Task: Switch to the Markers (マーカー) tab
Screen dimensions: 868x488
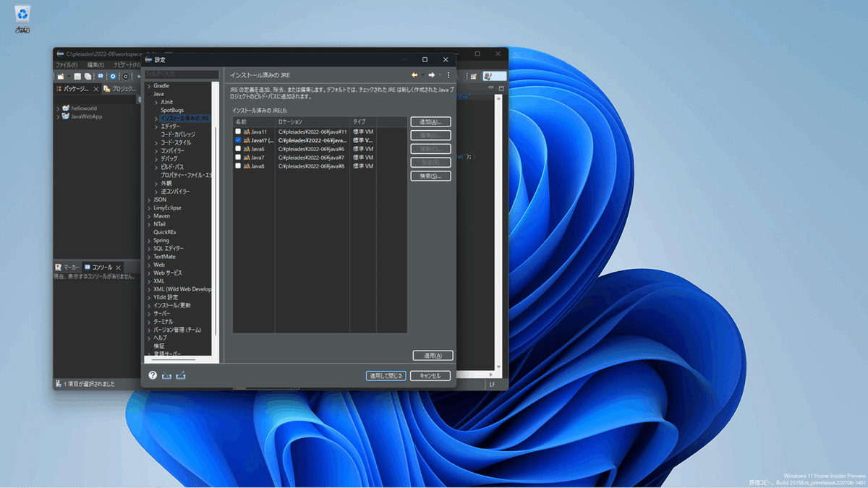Action: (x=68, y=267)
